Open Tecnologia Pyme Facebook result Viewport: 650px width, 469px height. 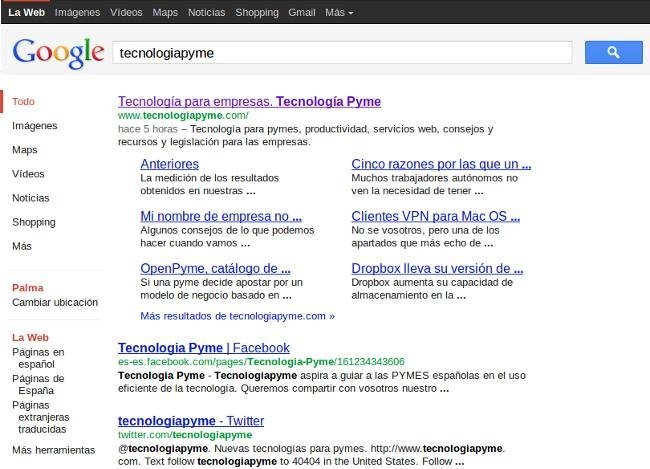pyautogui.click(x=203, y=348)
